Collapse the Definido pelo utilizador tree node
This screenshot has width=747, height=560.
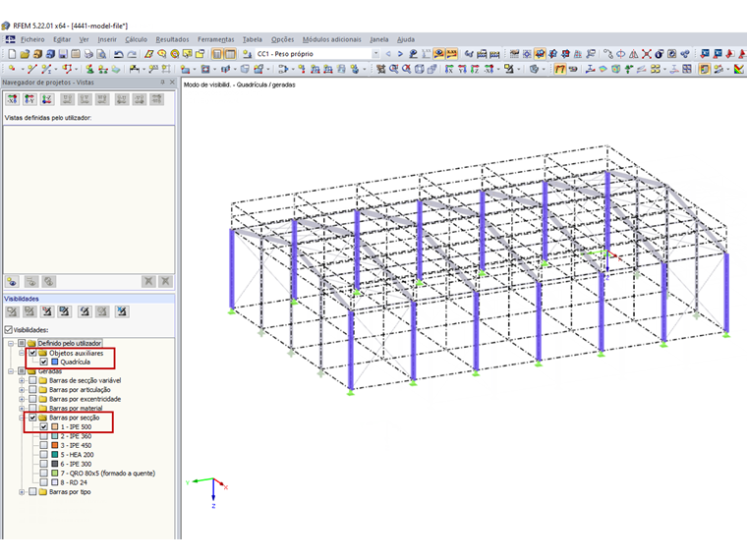tap(11, 343)
